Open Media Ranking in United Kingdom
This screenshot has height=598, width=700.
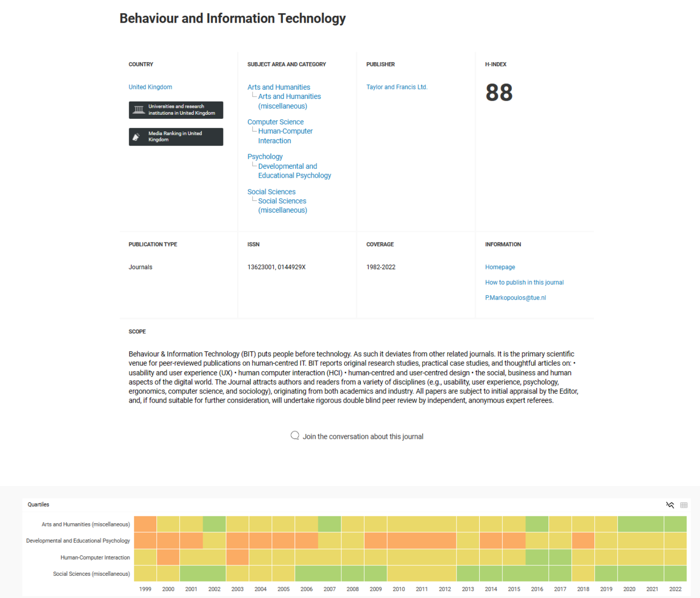pyautogui.click(x=176, y=136)
